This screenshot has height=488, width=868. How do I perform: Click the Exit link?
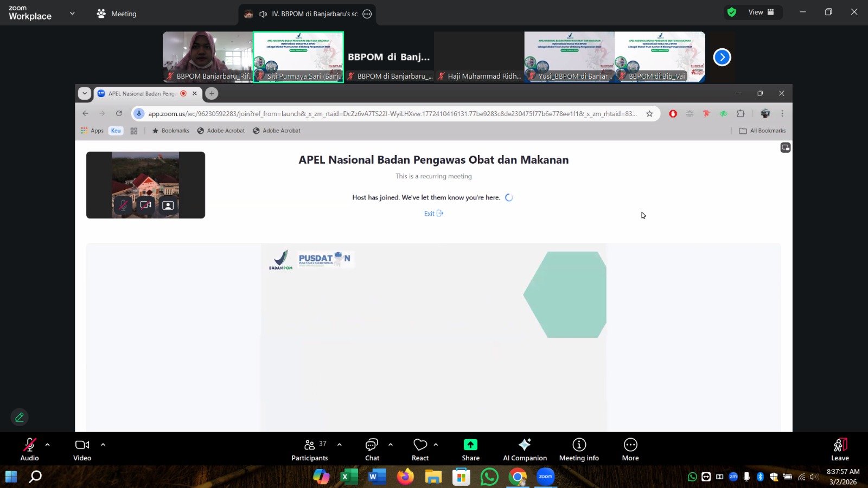(x=433, y=214)
